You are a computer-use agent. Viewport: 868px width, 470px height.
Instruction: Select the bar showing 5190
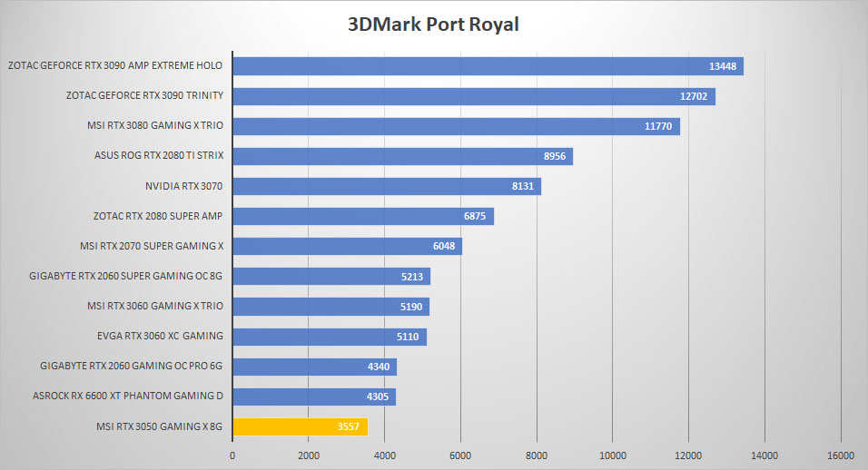click(331, 307)
